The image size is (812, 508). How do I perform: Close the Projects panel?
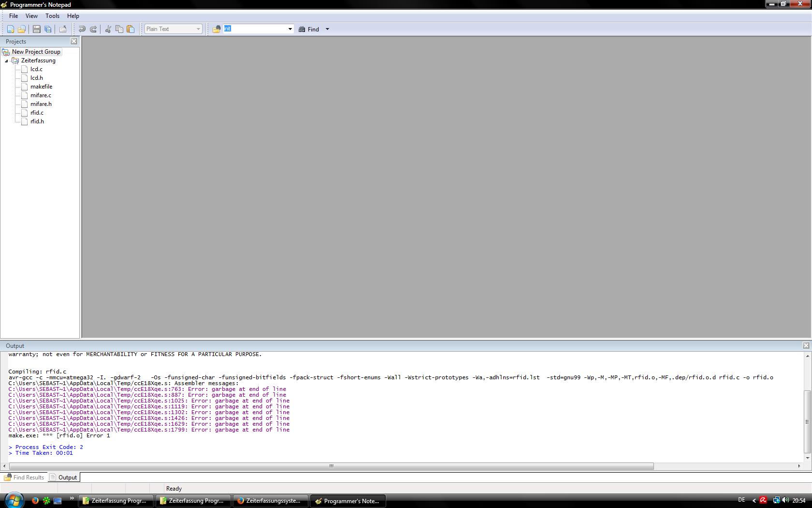[x=74, y=41]
